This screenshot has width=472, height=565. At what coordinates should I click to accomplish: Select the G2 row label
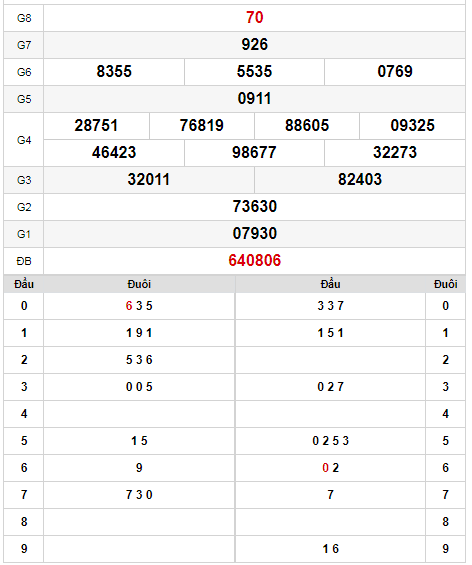24,207
